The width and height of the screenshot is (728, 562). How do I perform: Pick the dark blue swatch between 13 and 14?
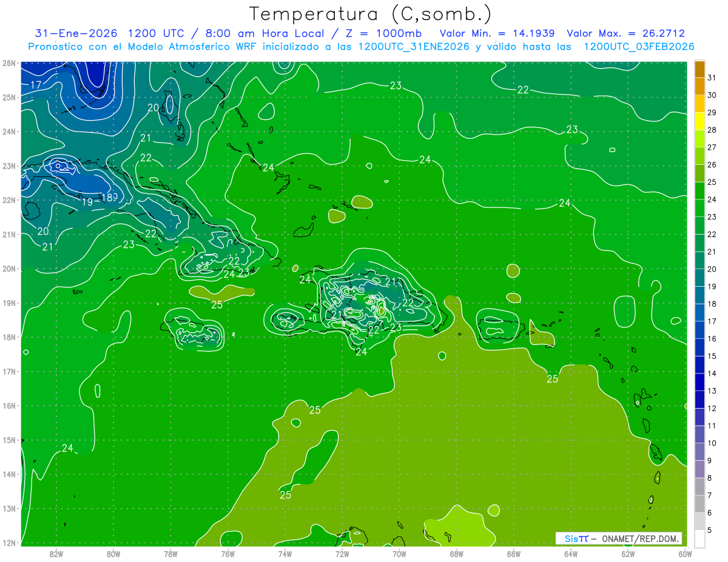[699, 382]
